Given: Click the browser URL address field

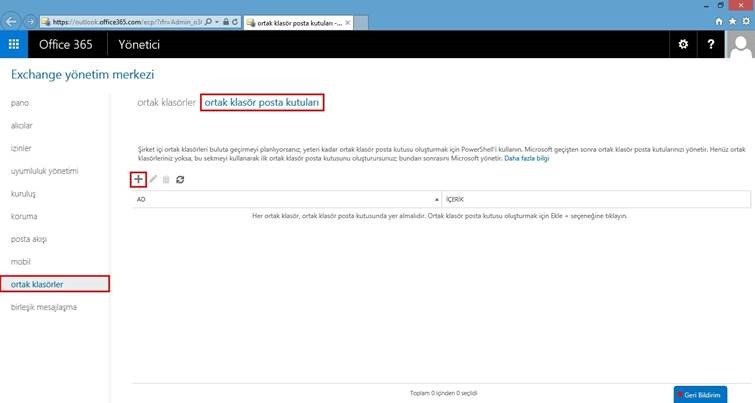Looking at the screenshot, I should coord(127,22).
